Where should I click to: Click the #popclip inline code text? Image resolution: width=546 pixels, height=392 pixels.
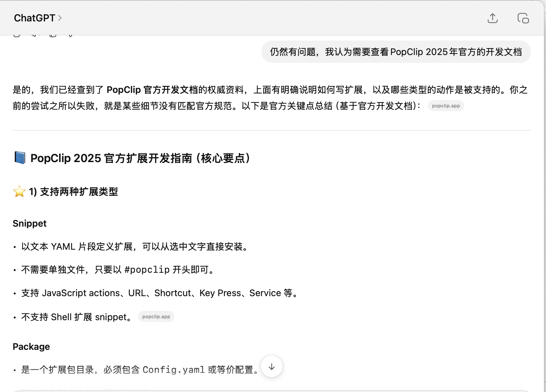point(147,270)
